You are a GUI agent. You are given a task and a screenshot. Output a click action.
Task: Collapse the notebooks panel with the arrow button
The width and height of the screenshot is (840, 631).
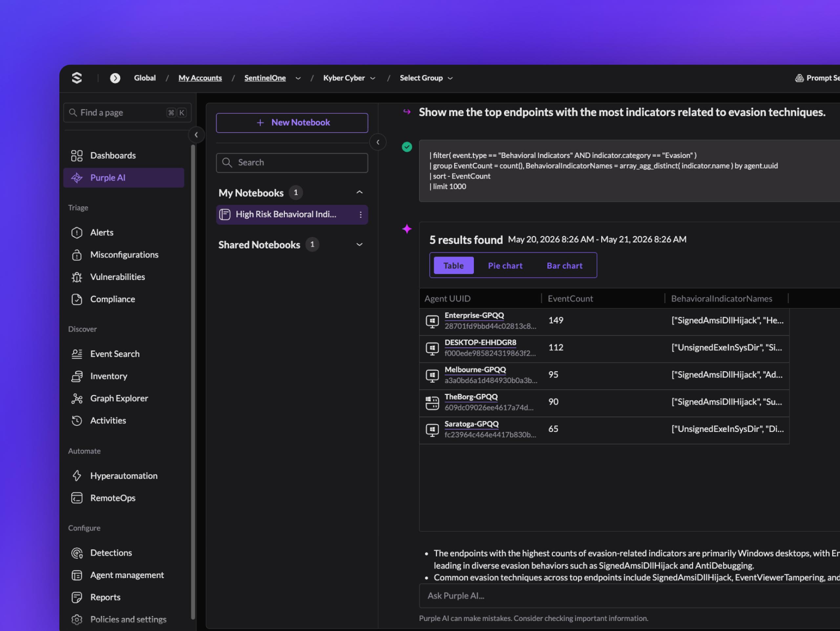(x=378, y=142)
